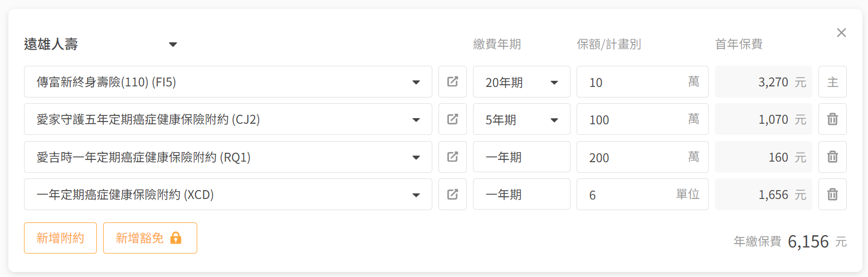Open the 20年期 payment term dropdown
Viewport: 868px width, 277px height.
[521, 82]
